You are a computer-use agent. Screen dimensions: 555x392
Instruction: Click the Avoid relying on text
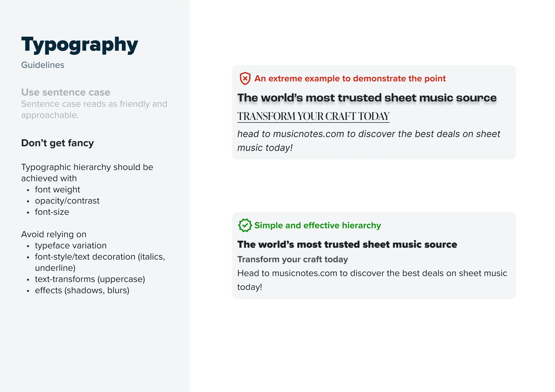click(x=54, y=234)
